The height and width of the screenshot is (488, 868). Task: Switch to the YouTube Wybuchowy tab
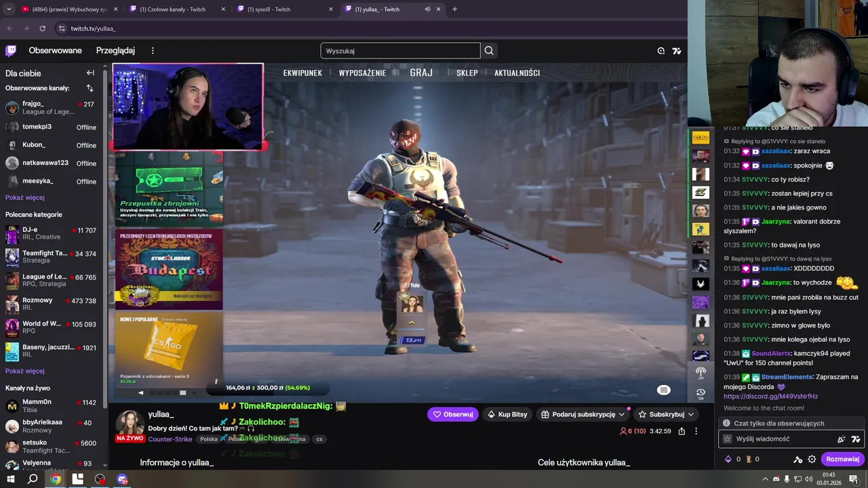click(69, 9)
